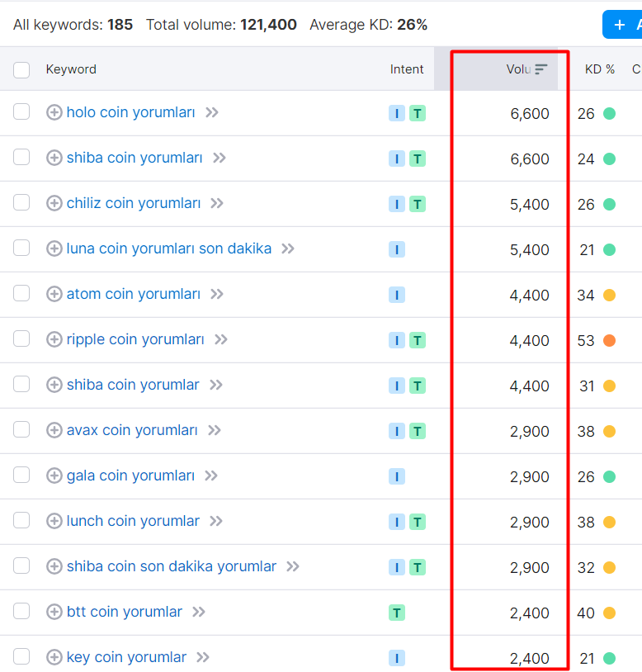The width and height of the screenshot is (642, 672).
Task: Click green KD dot for holo coin yorumları
Action: pos(610,114)
